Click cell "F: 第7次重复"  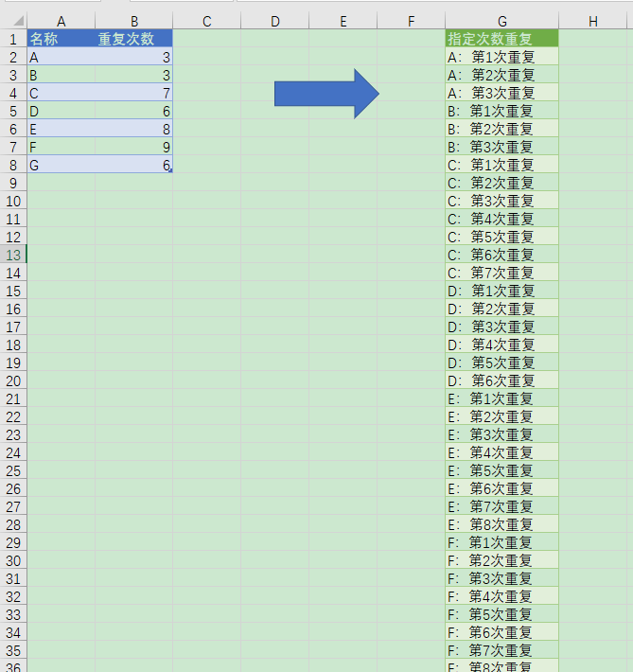coord(502,650)
